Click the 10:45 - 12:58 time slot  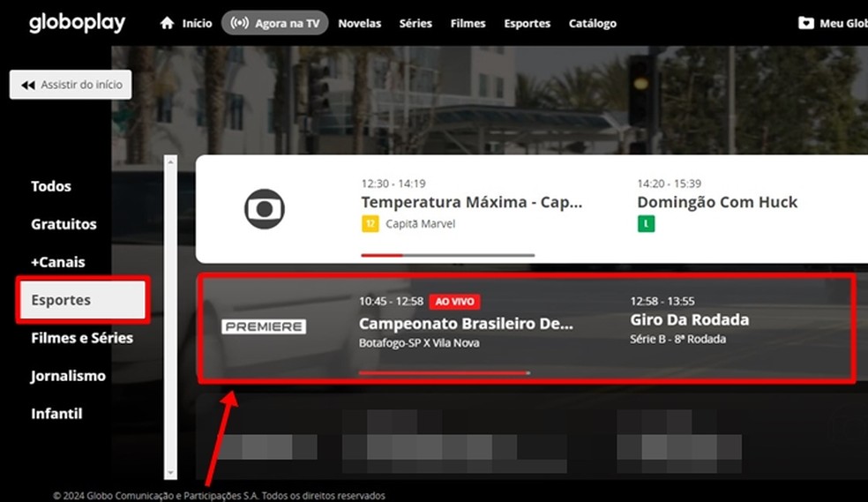tap(391, 301)
